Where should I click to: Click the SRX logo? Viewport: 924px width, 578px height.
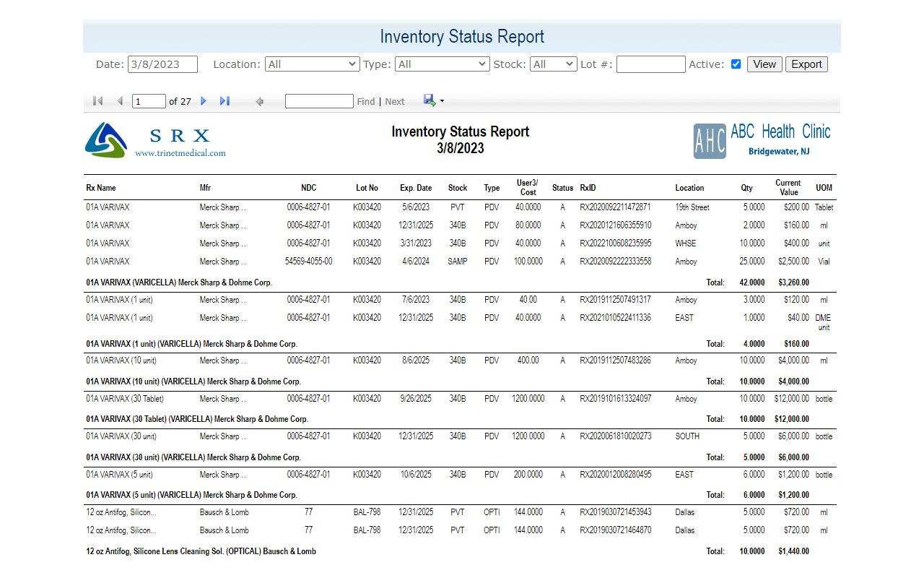[x=106, y=139]
